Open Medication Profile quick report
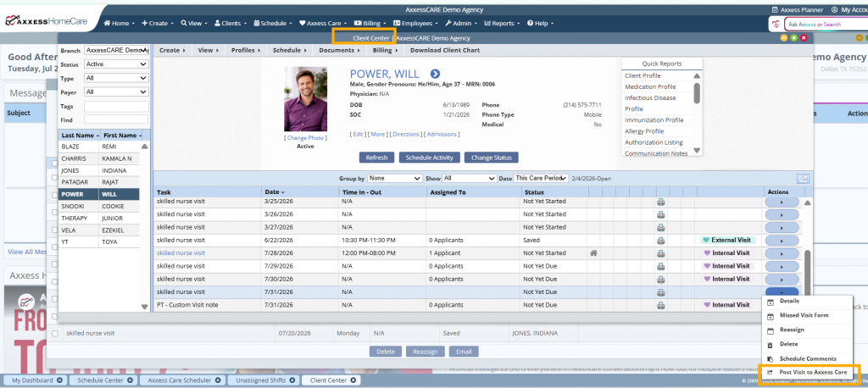This screenshot has height=388, width=868. (x=650, y=87)
